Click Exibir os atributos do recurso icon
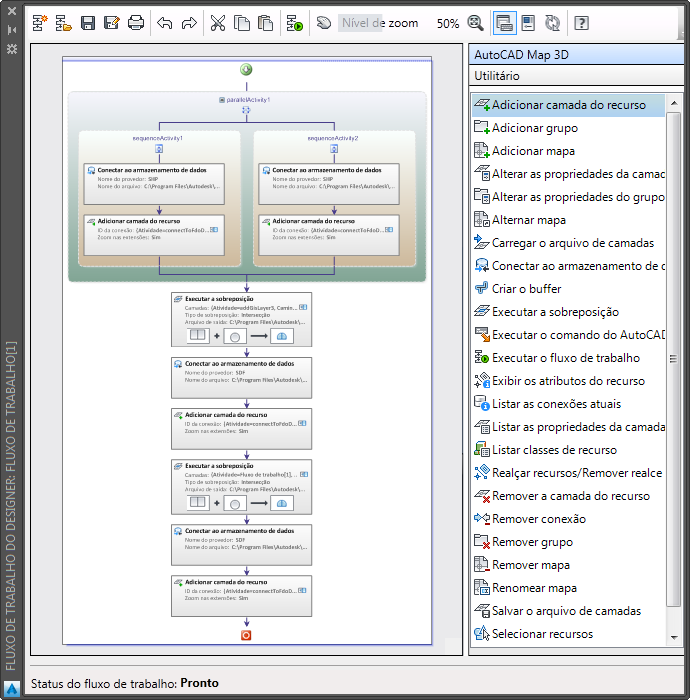The image size is (690, 700). pos(482,380)
